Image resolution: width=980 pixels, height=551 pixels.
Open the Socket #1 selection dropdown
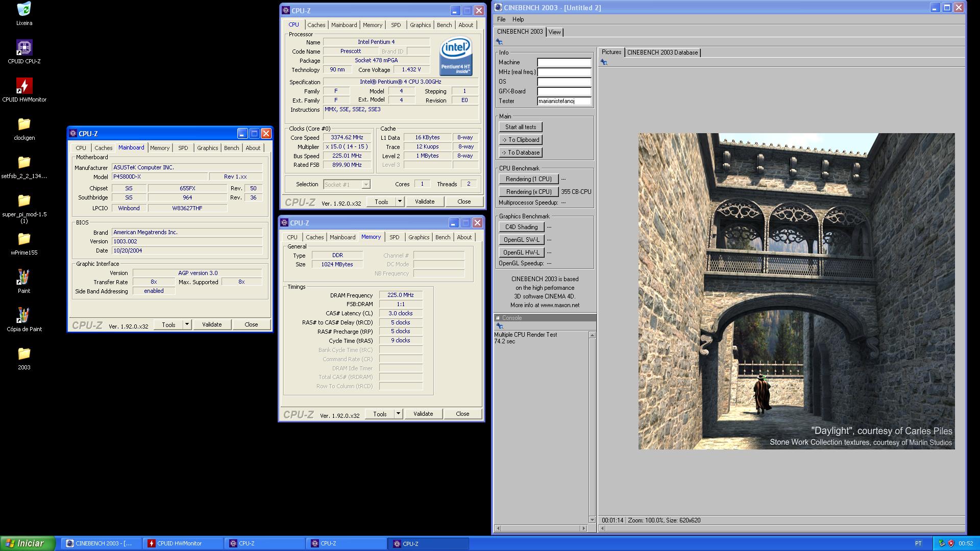(366, 185)
